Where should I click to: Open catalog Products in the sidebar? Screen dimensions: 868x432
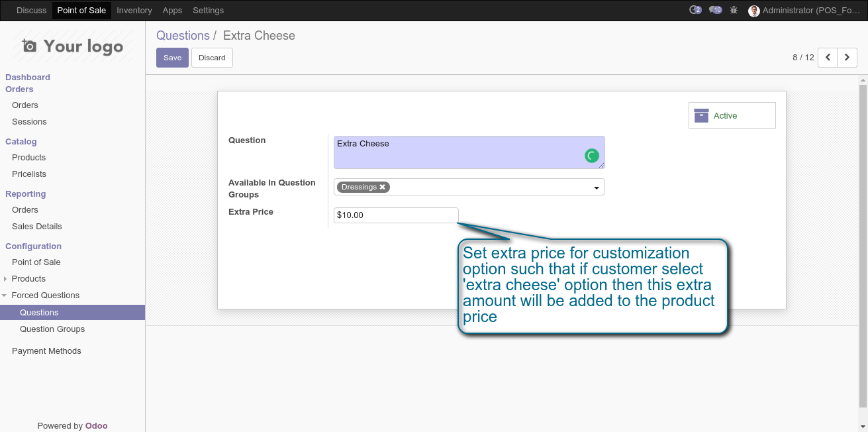(x=28, y=158)
